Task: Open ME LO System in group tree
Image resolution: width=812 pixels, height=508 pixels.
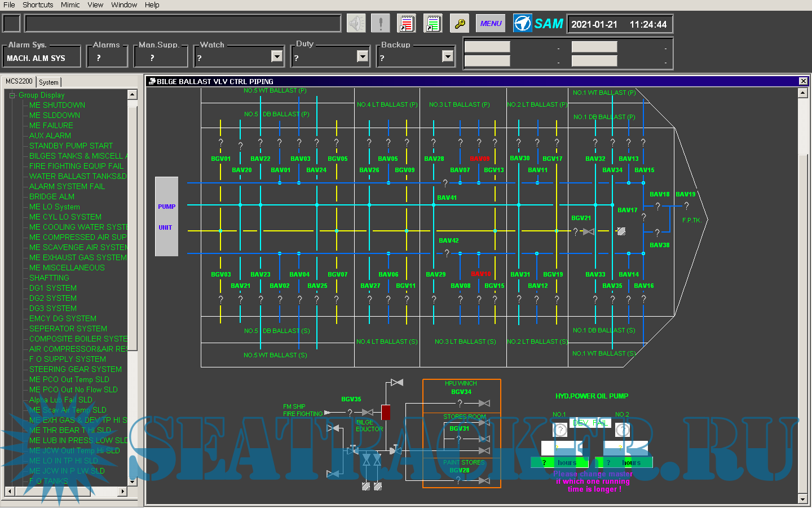Action: tap(54, 207)
